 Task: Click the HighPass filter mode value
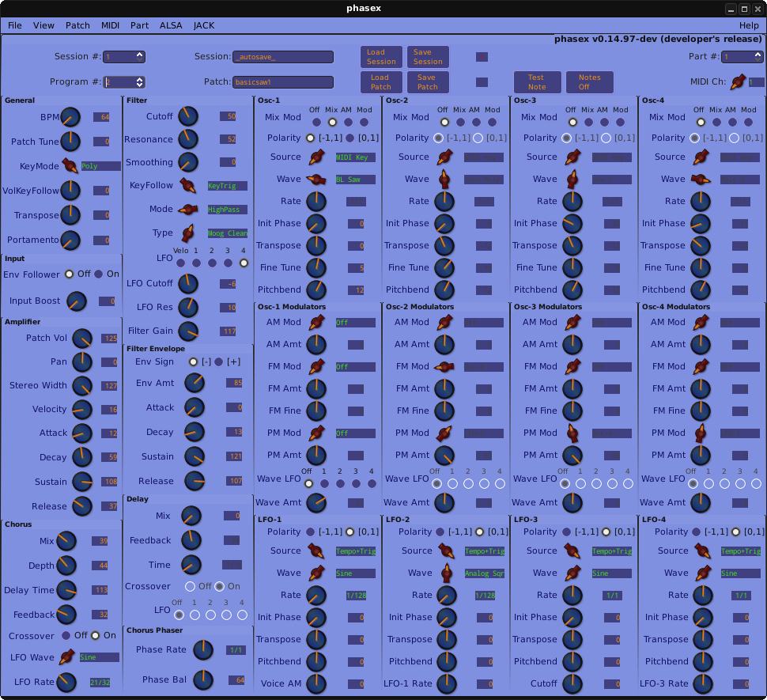[x=227, y=210]
